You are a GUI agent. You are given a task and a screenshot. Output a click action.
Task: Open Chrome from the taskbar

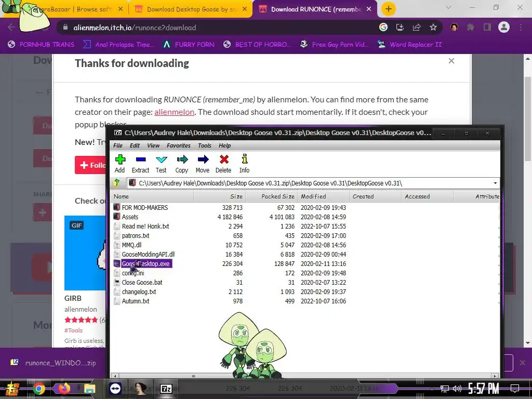point(38,389)
